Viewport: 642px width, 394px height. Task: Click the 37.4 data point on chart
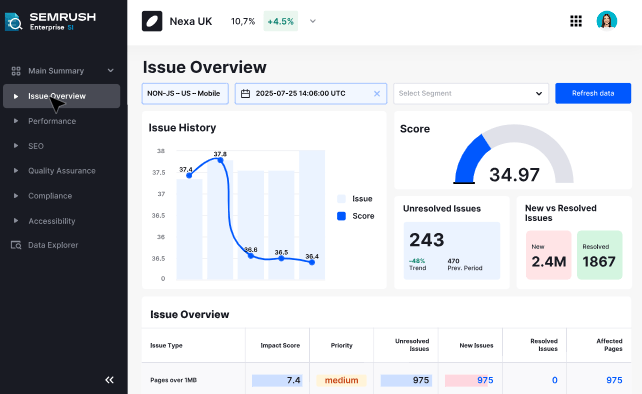coord(189,175)
